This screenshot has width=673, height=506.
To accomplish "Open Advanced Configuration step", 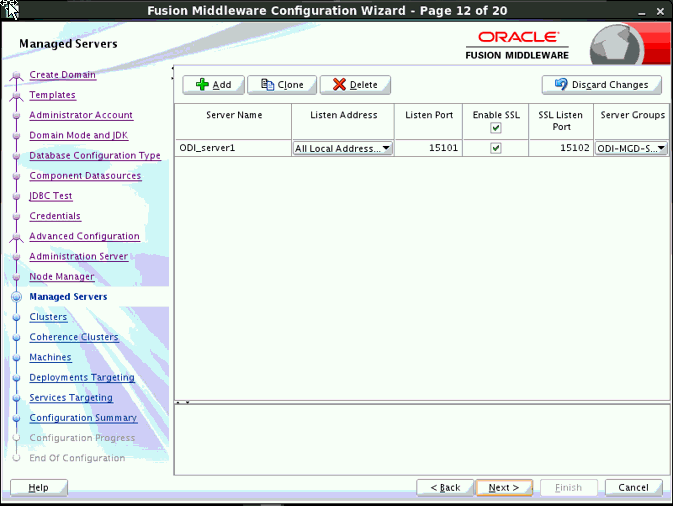I will click(x=84, y=236).
